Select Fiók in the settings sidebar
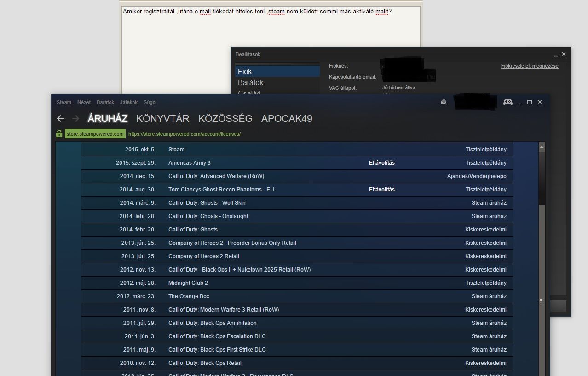 click(x=277, y=71)
